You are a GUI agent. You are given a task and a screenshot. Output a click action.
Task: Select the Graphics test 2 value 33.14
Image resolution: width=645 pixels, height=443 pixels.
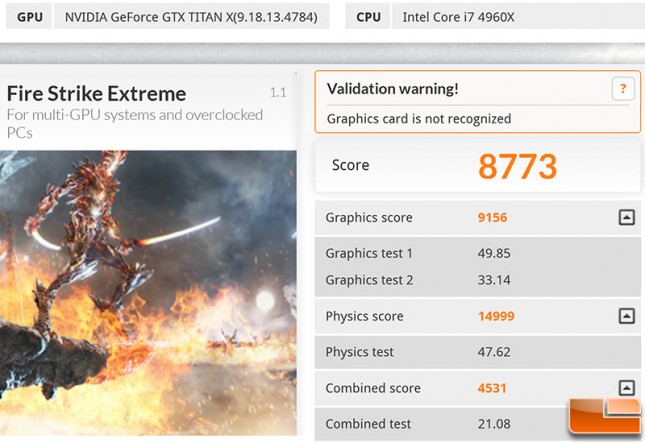[x=494, y=280]
